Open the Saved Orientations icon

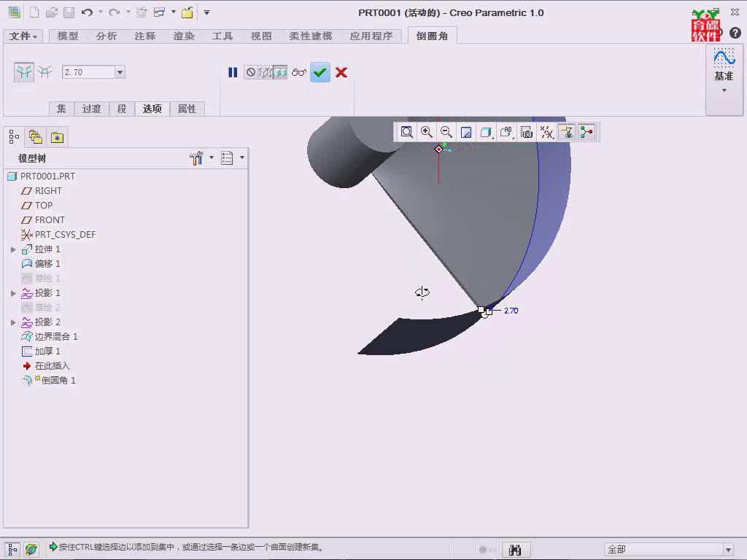point(506,132)
